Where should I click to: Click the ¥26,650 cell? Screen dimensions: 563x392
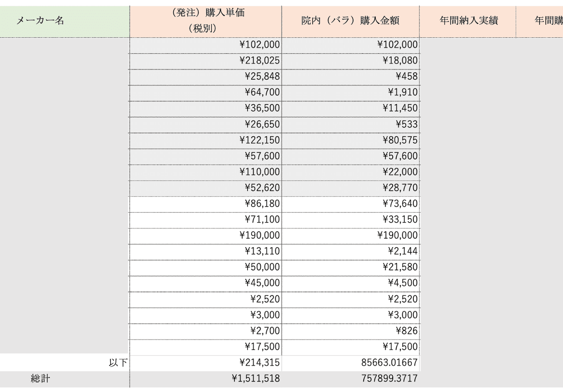click(x=206, y=124)
